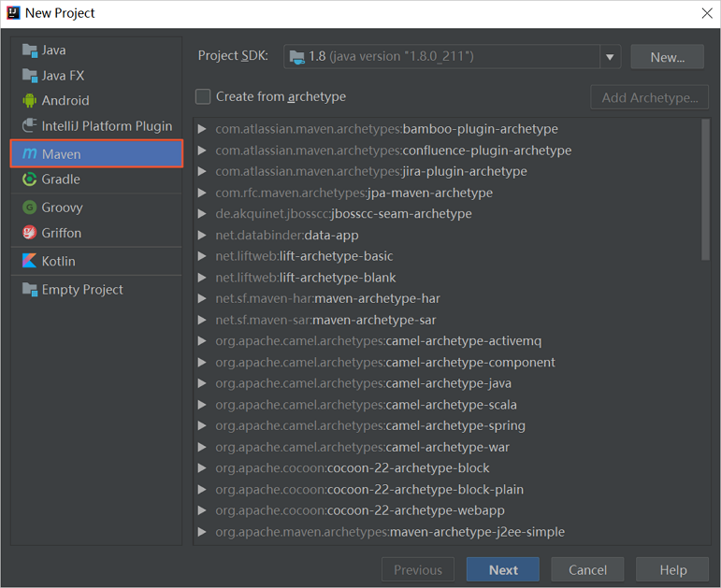This screenshot has width=721, height=588.
Task: Enable Create from archetype checkbox
Action: (x=203, y=96)
